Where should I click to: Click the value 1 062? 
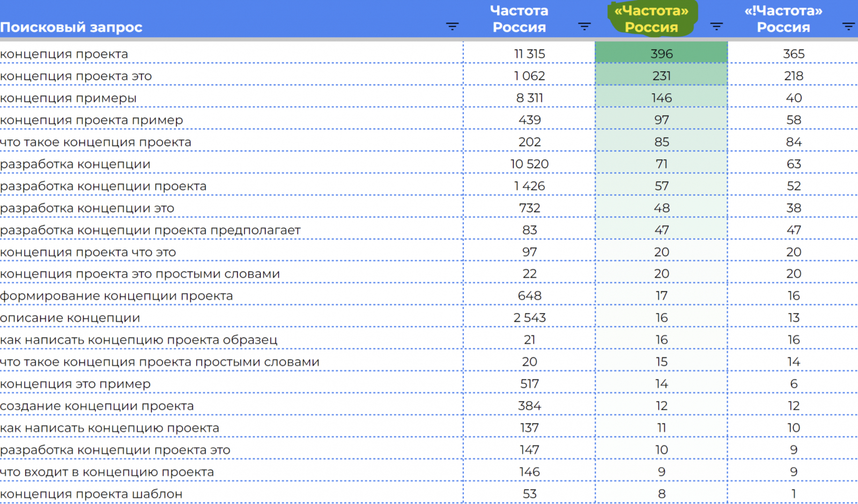pyautogui.click(x=529, y=76)
